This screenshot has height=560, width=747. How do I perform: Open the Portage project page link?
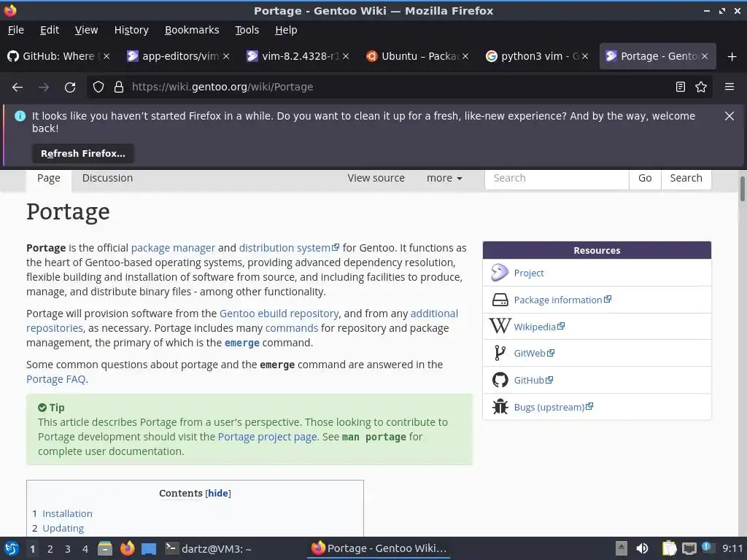click(x=267, y=437)
